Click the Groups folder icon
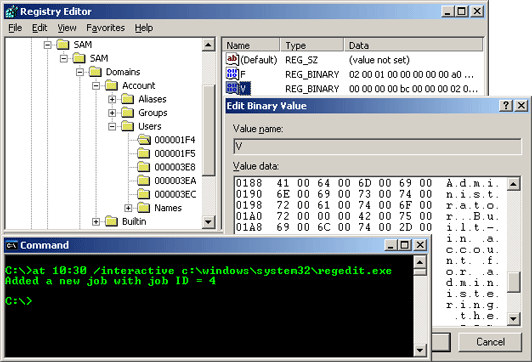532x362 pixels. (x=128, y=112)
